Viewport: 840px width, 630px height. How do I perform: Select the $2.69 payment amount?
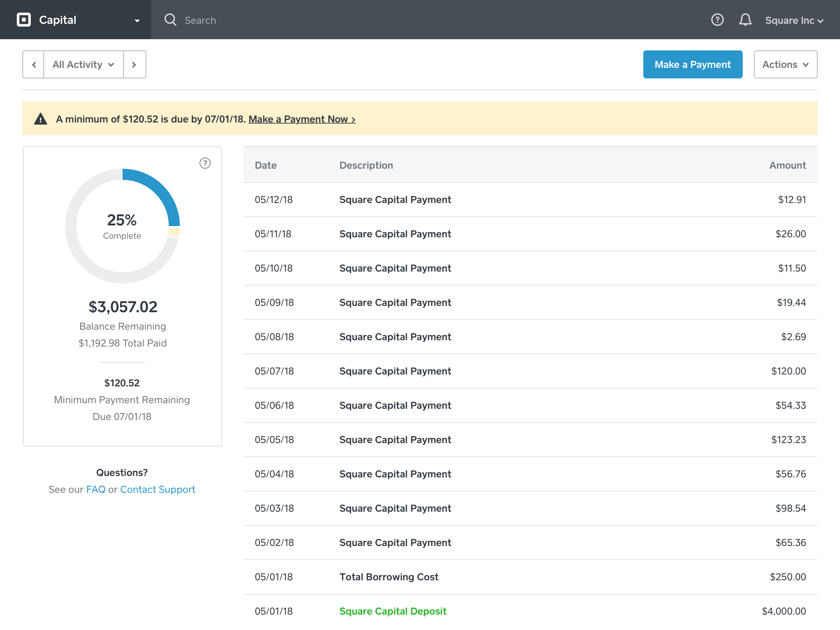793,337
